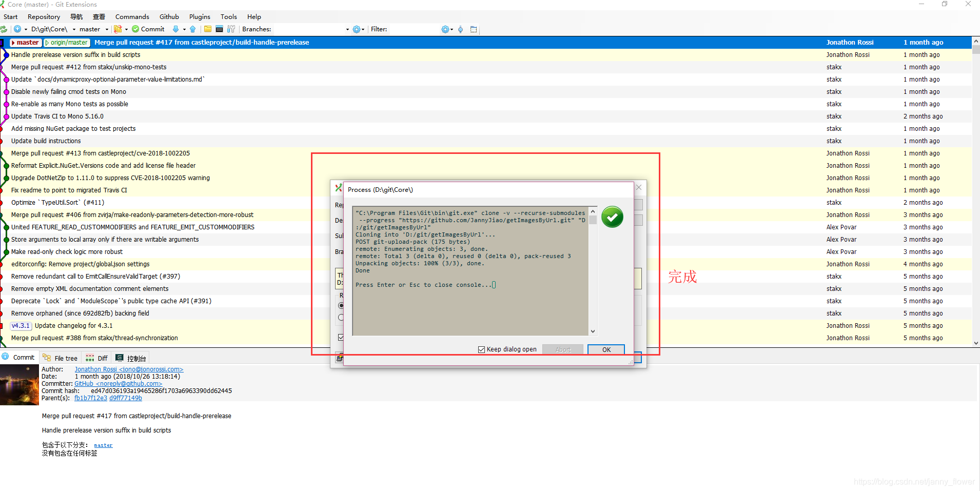Click inside the Filter text field
This screenshot has width=980, height=491.
point(414,29)
